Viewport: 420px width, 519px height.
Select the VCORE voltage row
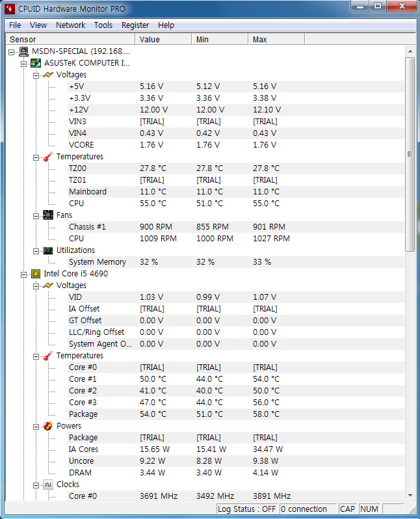(x=81, y=145)
